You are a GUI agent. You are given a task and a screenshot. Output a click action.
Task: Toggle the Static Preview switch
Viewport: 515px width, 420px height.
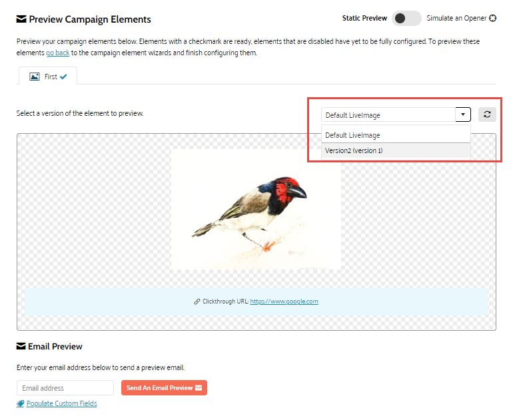[x=406, y=19]
